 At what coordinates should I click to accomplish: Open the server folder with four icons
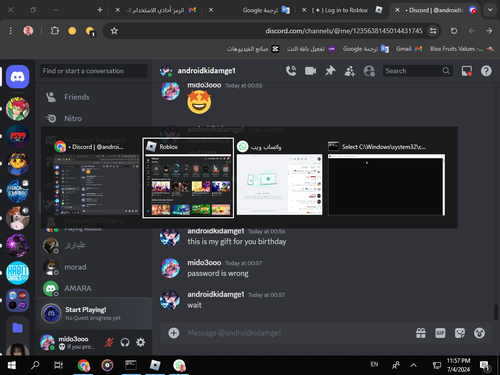pos(18,300)
